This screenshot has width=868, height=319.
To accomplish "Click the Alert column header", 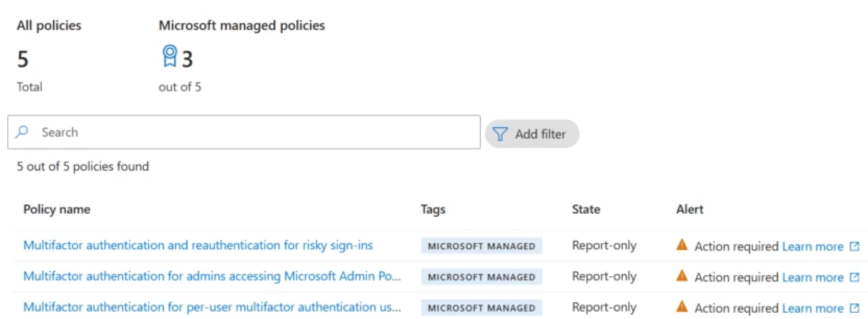I will tap(690, 210).
